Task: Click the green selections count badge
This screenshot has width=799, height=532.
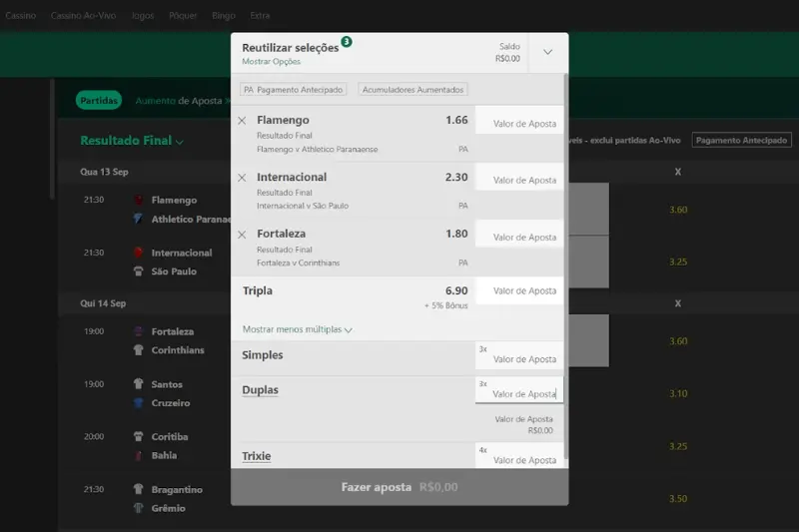Action: point(347,42)
